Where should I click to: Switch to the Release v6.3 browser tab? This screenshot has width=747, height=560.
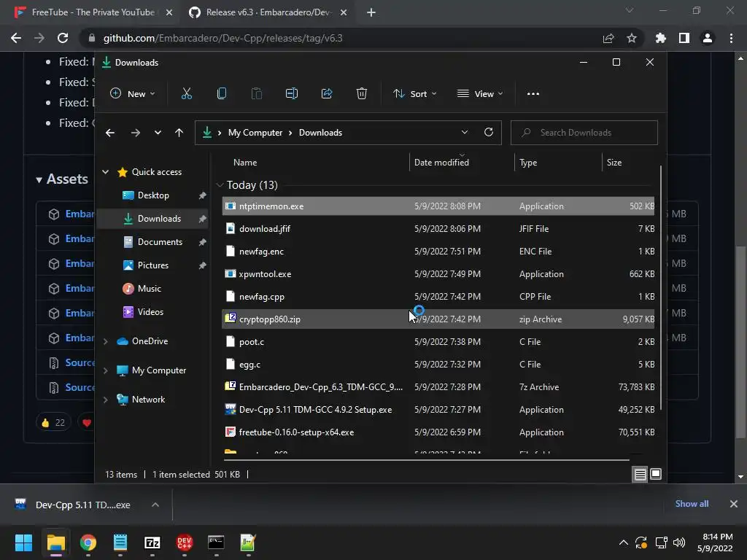tap(268, 12)
